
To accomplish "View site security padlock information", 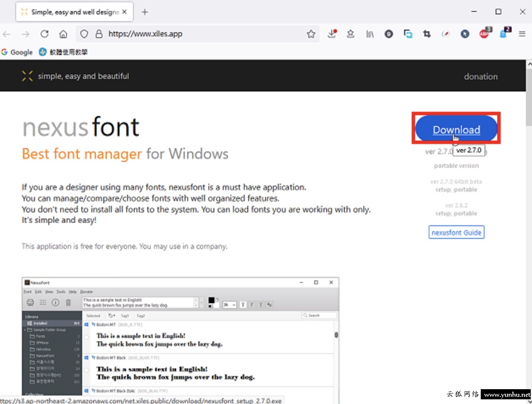I will (x=99, y=34).
